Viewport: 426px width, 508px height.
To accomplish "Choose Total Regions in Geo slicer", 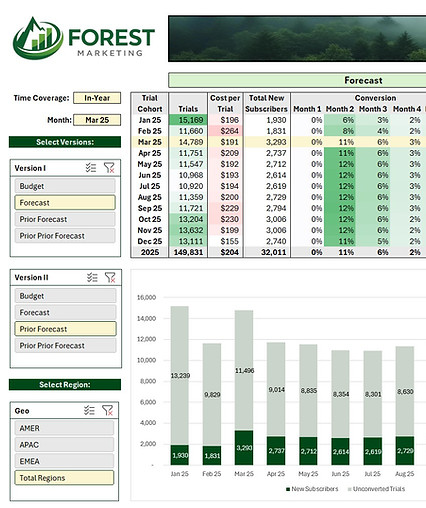I will pyautogui.click(x=64, y=478).
